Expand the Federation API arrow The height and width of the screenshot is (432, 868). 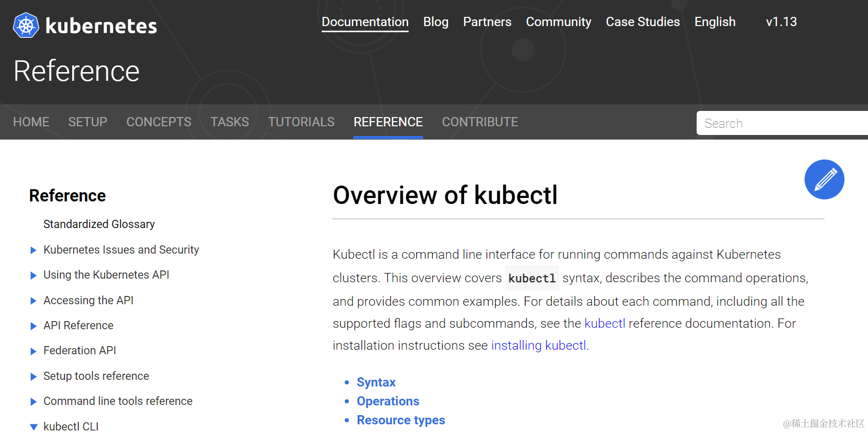[x=33, y=351]
